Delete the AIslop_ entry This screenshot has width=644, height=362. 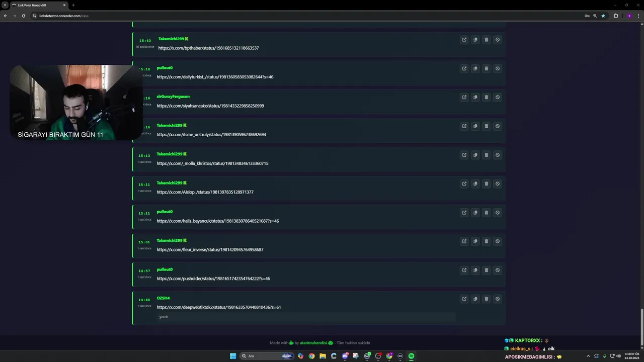[x=486, y=184]
